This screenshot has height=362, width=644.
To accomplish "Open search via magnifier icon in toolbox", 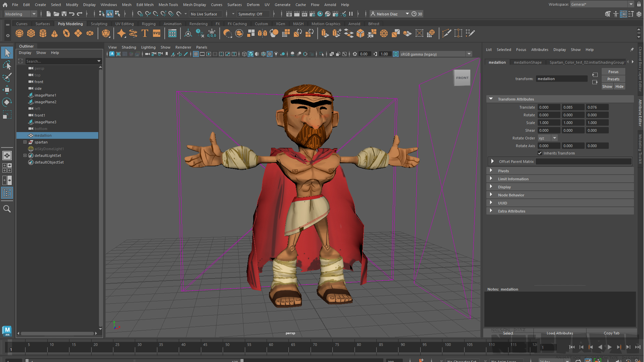I will click(x=7, y=209).
